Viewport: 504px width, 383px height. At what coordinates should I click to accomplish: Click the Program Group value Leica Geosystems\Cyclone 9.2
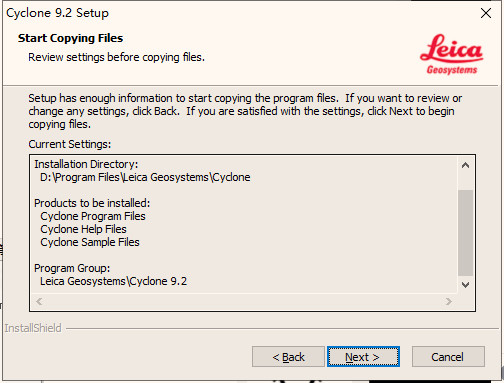coord(113,281)
